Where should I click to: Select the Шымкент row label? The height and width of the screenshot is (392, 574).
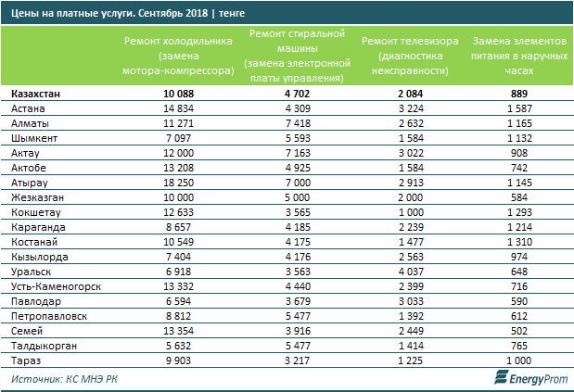coord(34,138)
